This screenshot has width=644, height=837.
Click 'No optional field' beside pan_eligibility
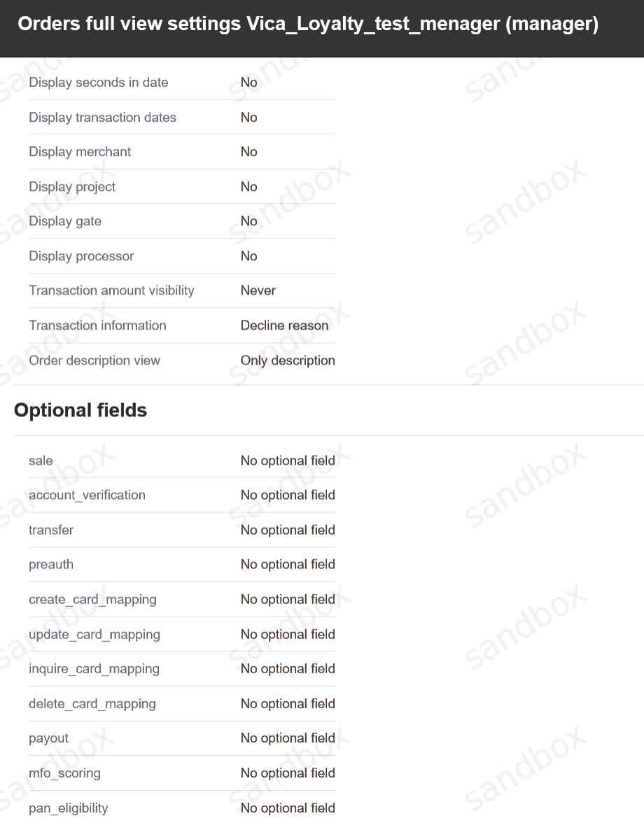(x=288, y=808)
